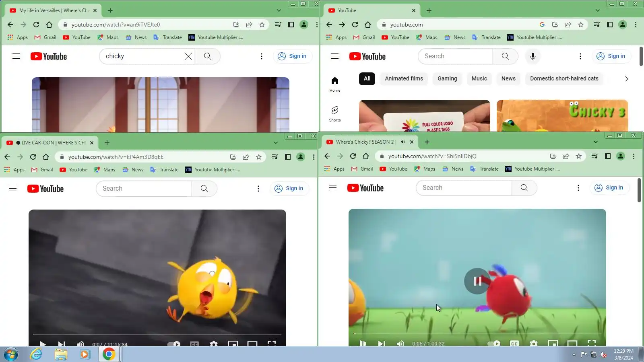Click the bottom-bar pause button in SEASON 2 player

tap(363, 343)
